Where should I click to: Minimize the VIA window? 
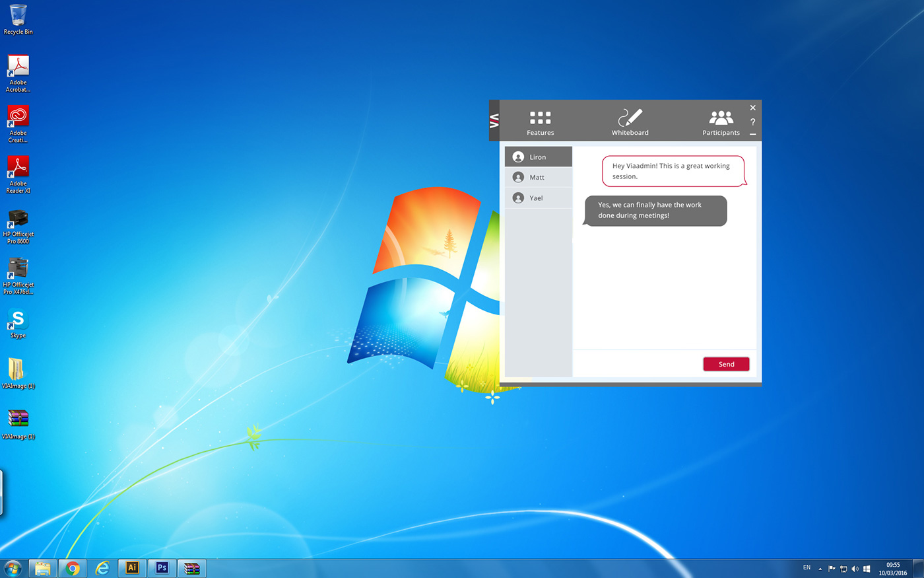[752, 134]
